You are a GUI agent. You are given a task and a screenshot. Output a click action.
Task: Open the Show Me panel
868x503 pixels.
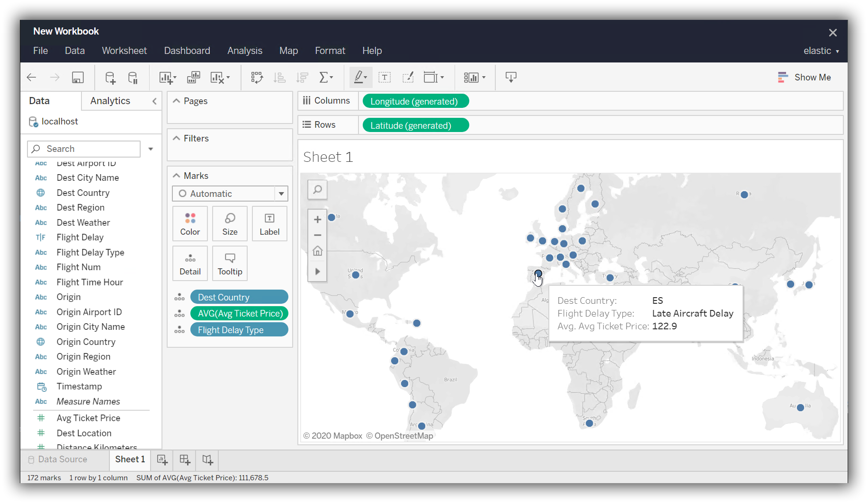(x=805, y=77)
